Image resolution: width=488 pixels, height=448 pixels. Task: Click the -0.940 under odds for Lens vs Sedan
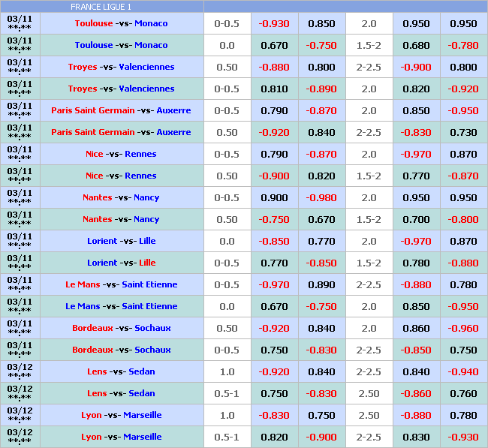463,371
